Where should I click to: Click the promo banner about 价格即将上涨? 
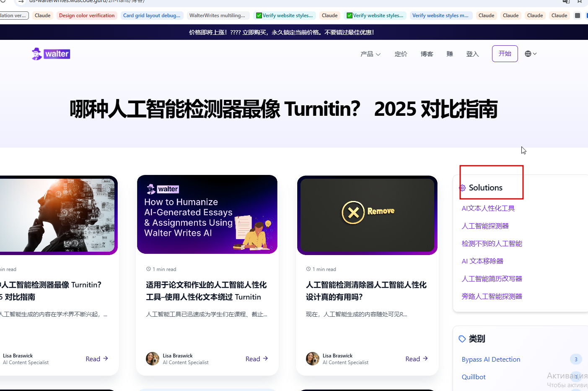tap(281, 32)
